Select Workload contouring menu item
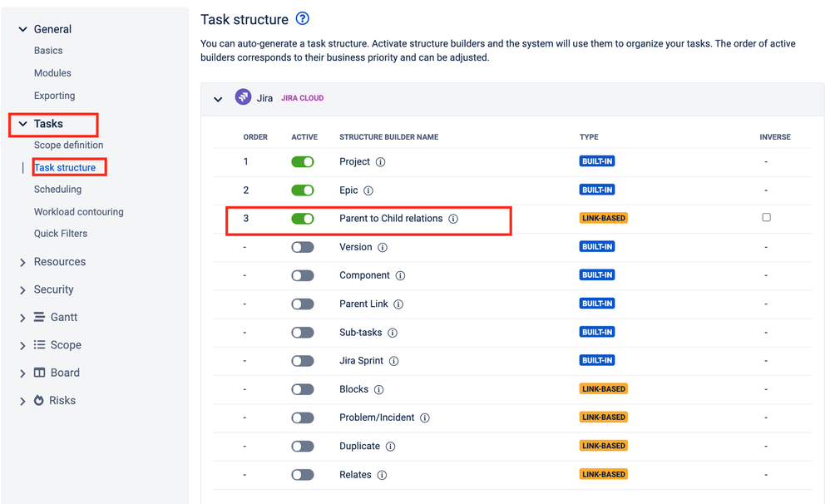The height and width of the screenshot is (504, 830). click(x=78, y=211)
